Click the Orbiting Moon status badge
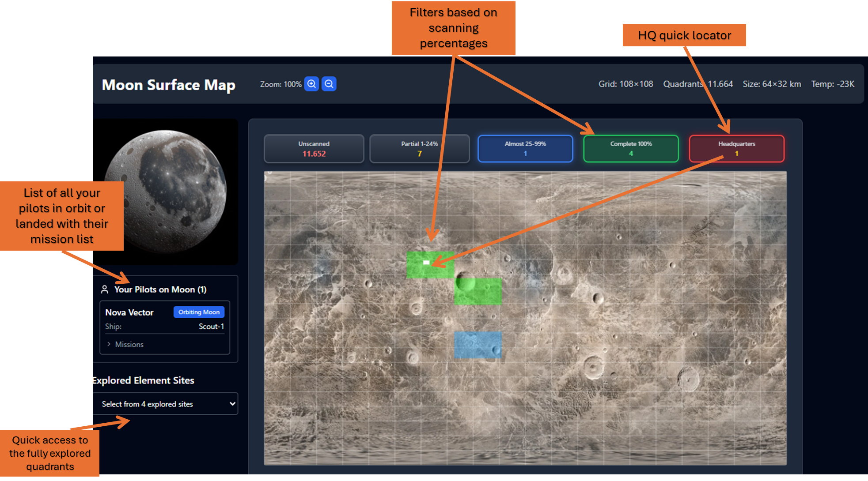The width and height of the screenshot is (868, 481). 199,312
